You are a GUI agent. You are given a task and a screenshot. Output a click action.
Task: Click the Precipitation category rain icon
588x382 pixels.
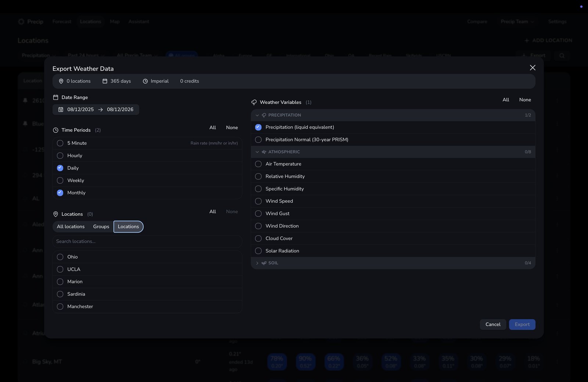[264, 115]
